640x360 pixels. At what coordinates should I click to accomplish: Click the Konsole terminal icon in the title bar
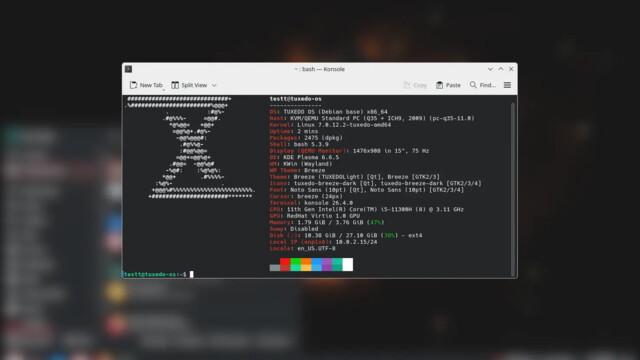click(129, 69)
